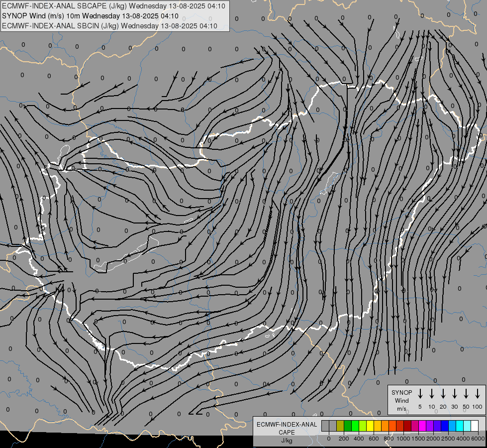The width and height of the screenshot is (487, 448).
Task: Click the wind arrow above 20 m/s
Action: click(443, 393)
